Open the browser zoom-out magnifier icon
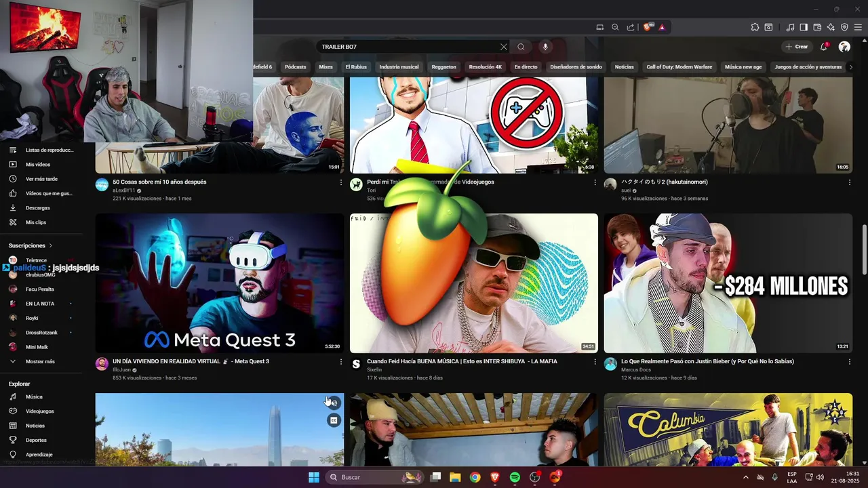Viewport: 868px width, 488px height. [x=615, y=27]
